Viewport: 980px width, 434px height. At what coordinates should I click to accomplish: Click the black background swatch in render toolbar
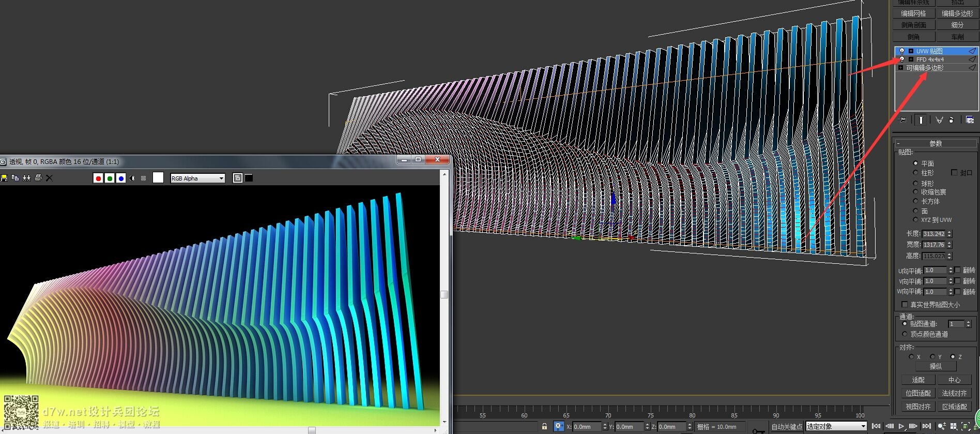(x=249, y=178)
